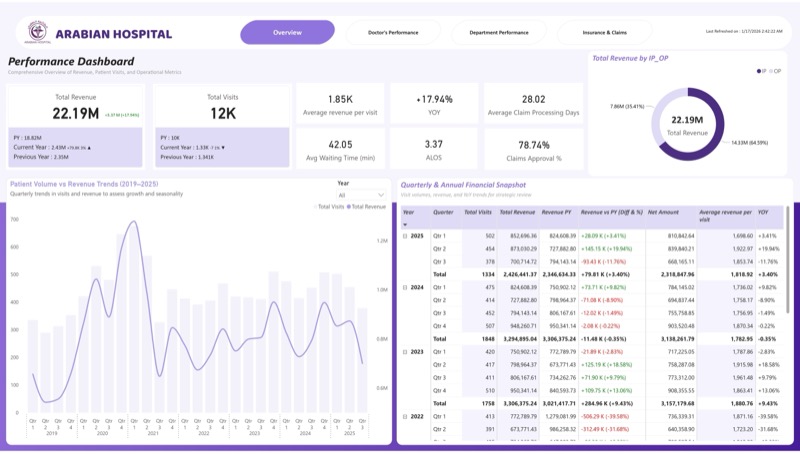This screenshot has width=800, height=454.
Task: Select the OP legend marker
Action: [x=771, y=71]
